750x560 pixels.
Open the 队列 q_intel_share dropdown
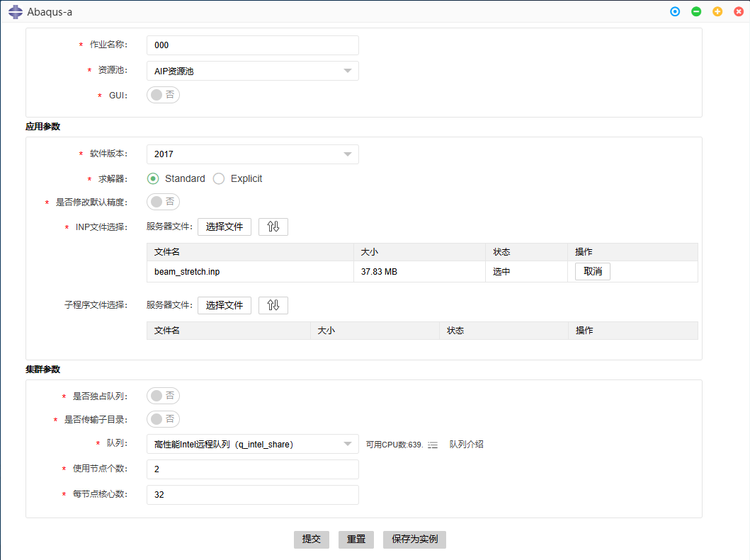(253, 445)
